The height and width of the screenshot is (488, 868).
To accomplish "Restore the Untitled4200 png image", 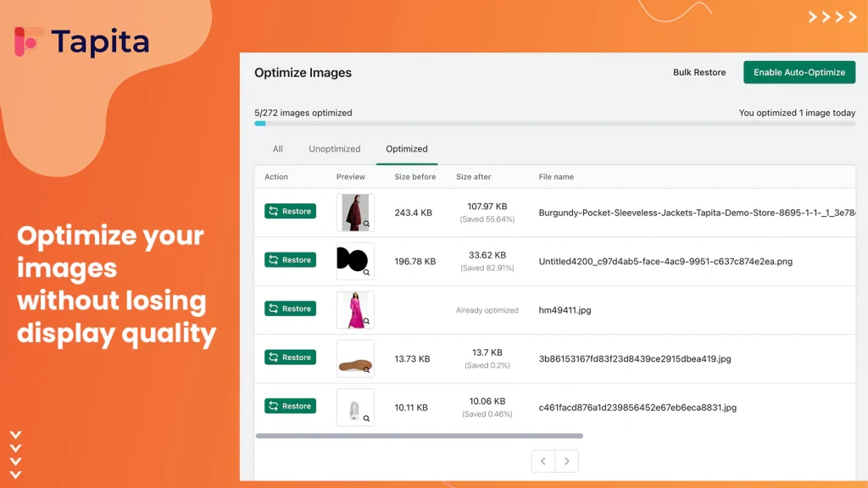I will click(290, 260).
